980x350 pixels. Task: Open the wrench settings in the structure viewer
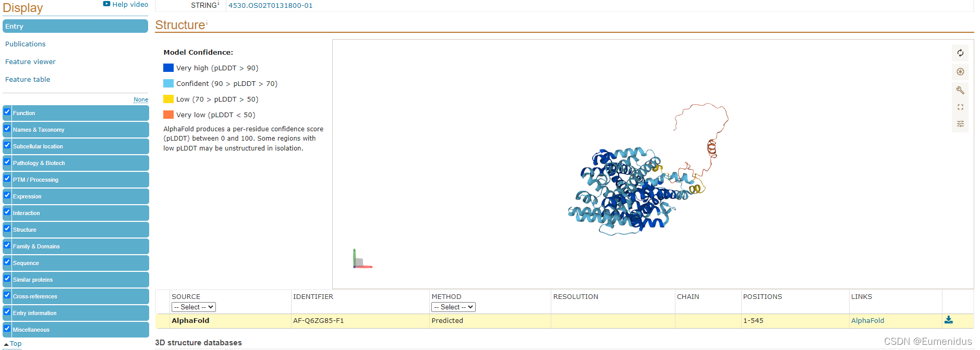click(x=960, y=91)
